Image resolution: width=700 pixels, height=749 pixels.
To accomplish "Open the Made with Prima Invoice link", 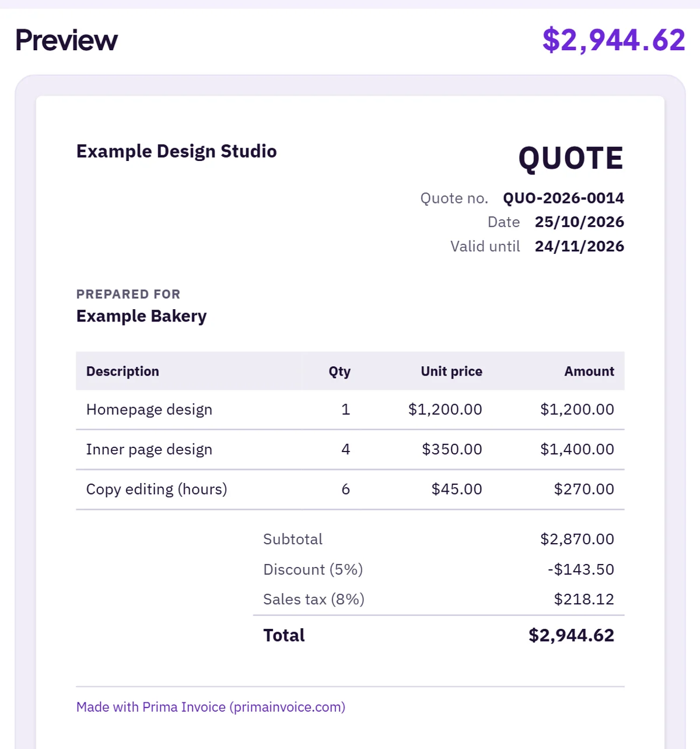I will (211, 707).
